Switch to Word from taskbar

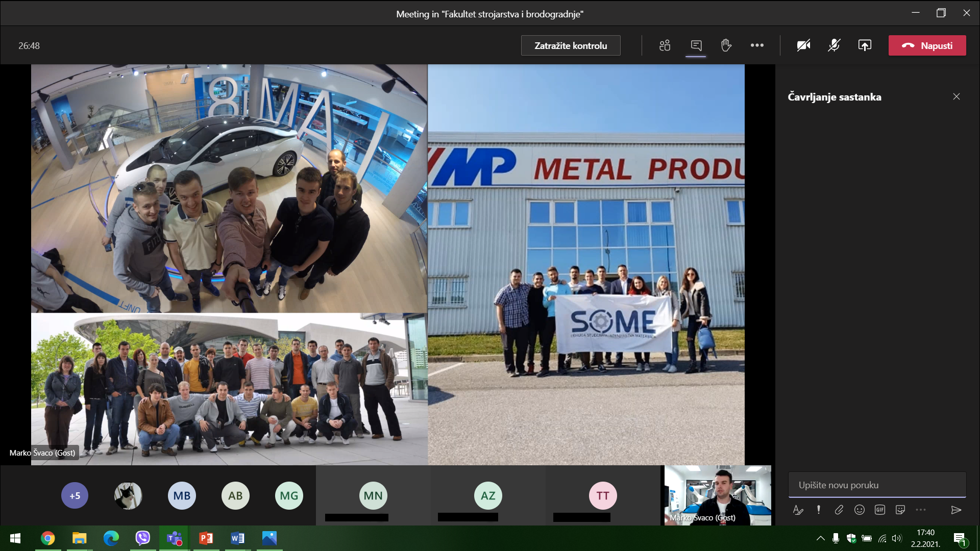[237, 538]
